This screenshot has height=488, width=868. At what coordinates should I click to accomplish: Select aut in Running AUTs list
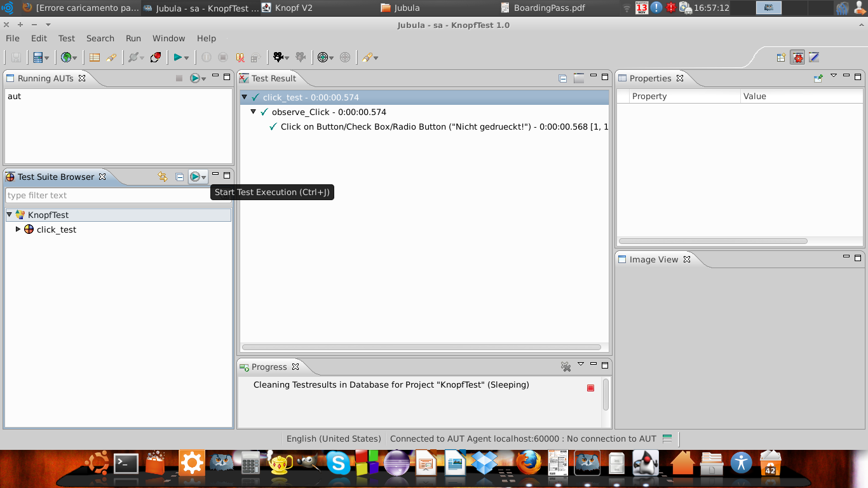point(15,96)
